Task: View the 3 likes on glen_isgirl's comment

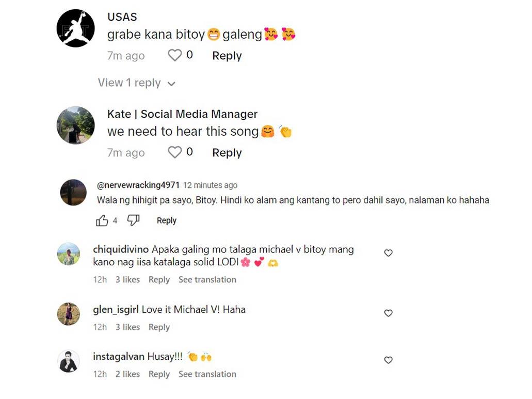Action: coord(127,327)
